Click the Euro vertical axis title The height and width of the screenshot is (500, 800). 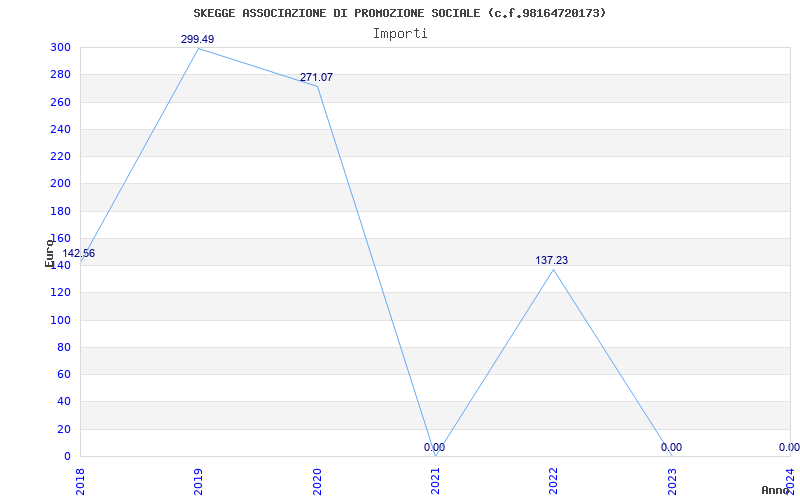pyautogui.click(x=49, y=253)
